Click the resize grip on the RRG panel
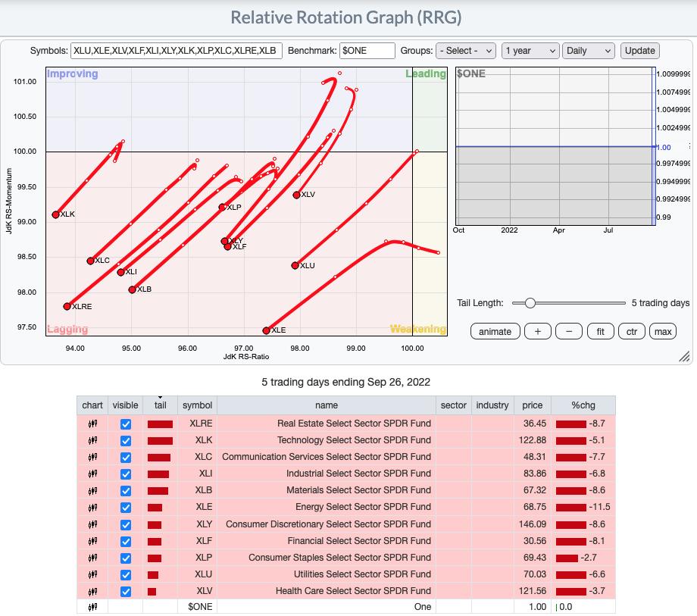Image resolution: width=697 pixels, height=616 pixels. click(x=685, y=356)
